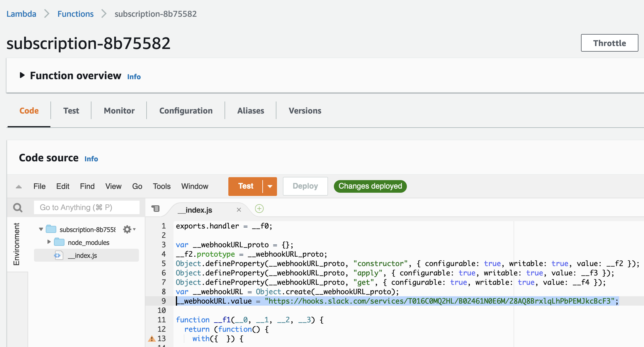Select the node_modules tree item label
This screenshot has width=644, height=347.
[89, 243]
